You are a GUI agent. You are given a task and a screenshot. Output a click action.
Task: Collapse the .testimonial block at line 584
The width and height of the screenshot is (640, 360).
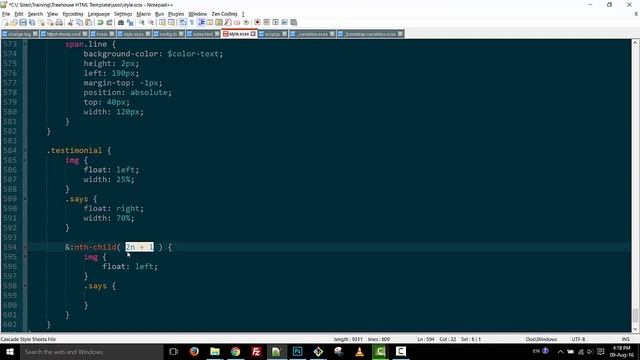tap(25, 151)
